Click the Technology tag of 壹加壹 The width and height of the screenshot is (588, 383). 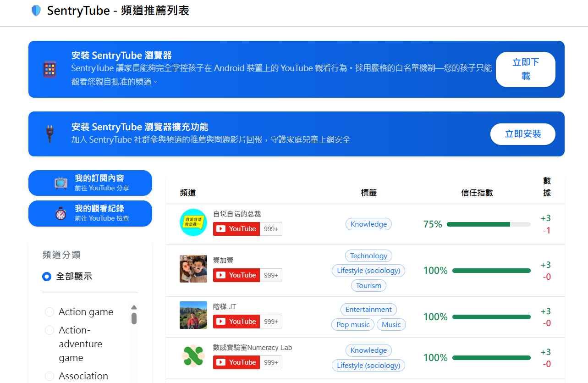click(368, 256)
